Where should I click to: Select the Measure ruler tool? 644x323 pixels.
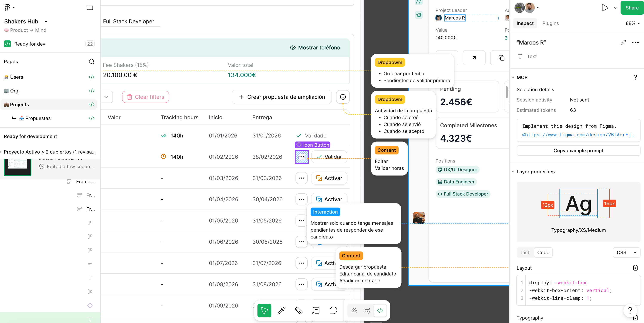point(299,311)
